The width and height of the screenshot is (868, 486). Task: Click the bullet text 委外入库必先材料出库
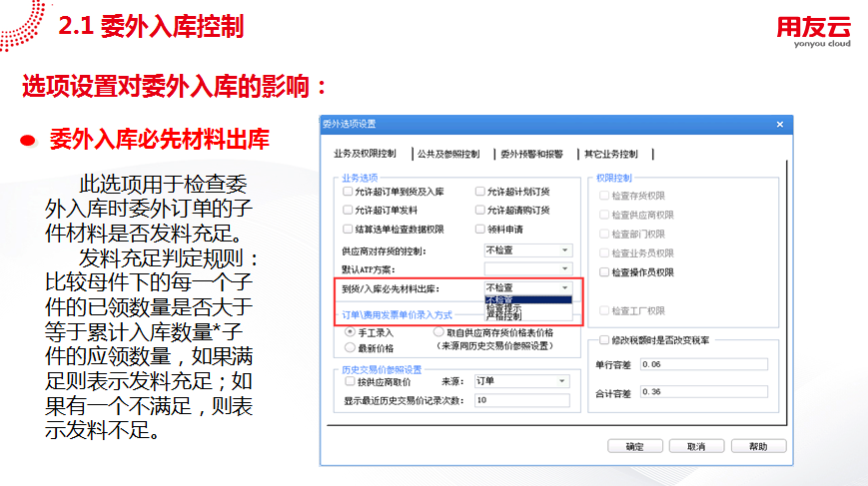pos(160,139)
